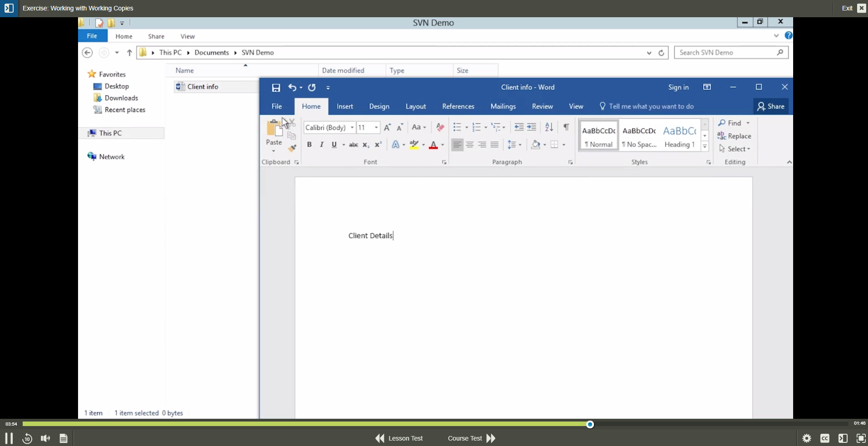868x446 pixels.
Task: Switch to the References tab
Action: click(458, 107)
